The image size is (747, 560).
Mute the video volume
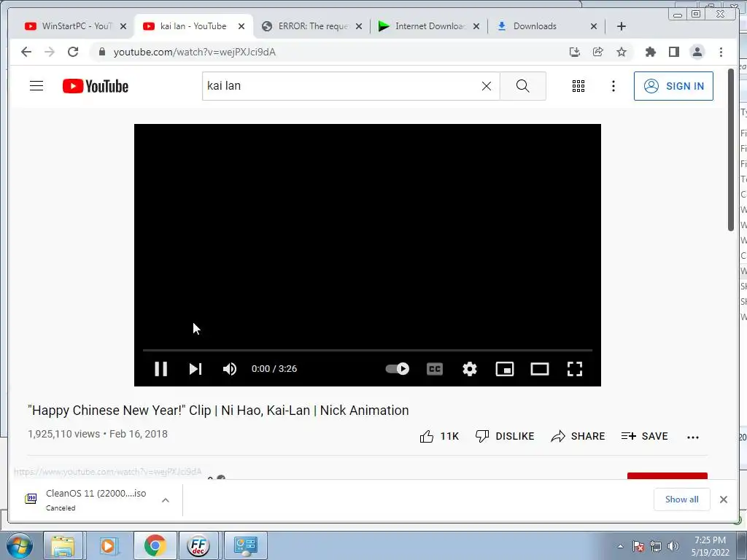click(230, 368)
